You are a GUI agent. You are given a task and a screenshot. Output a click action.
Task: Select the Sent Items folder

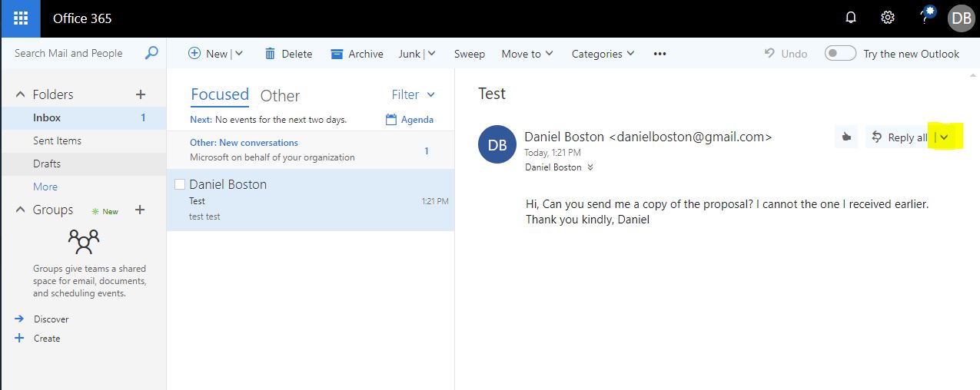pos(57,140)
